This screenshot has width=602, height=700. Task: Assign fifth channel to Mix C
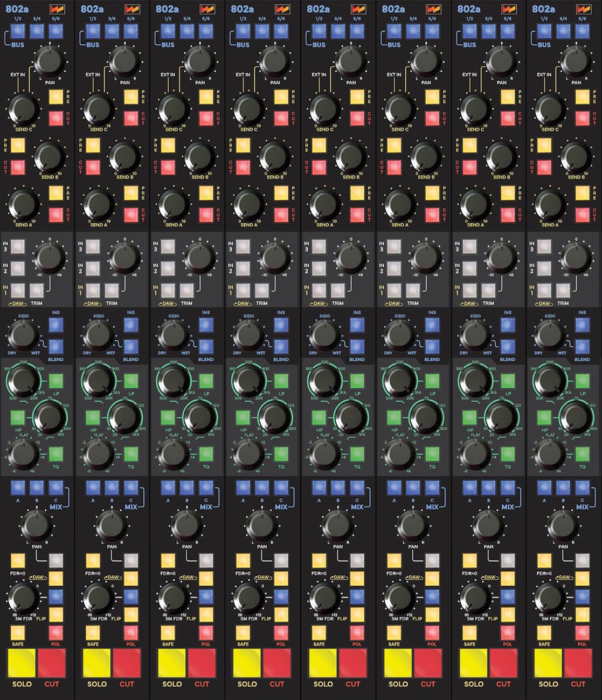point(357,488)
